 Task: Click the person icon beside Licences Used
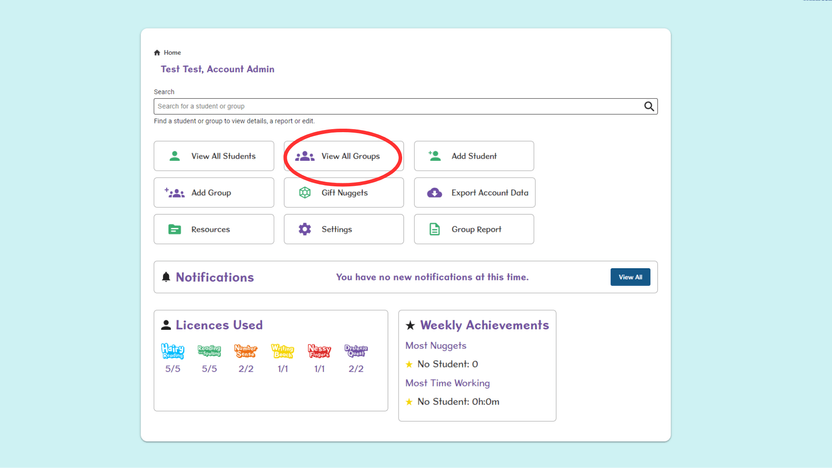coord(166,325)
